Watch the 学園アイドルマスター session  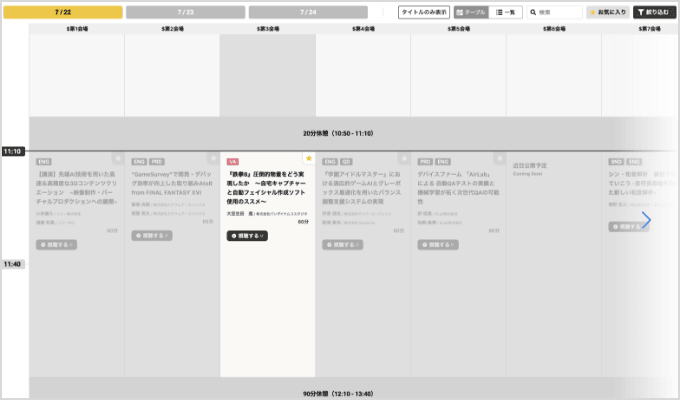[x=343, y=245]
